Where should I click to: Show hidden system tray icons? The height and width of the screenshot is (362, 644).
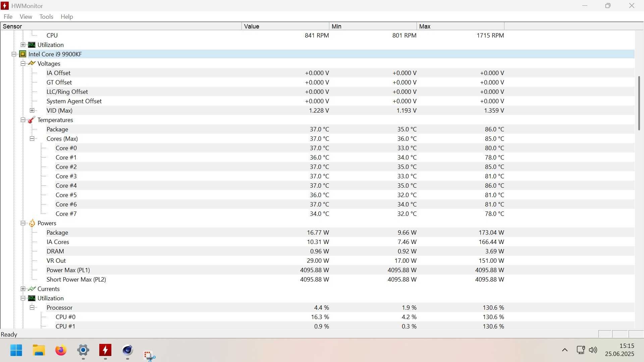click(x=565, y=350)
